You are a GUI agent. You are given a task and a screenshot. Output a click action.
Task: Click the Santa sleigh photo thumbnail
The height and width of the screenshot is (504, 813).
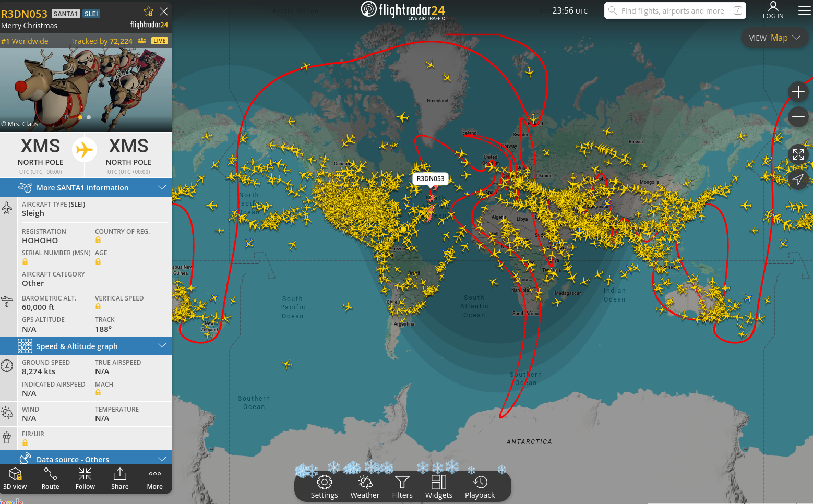coord(86,90)
